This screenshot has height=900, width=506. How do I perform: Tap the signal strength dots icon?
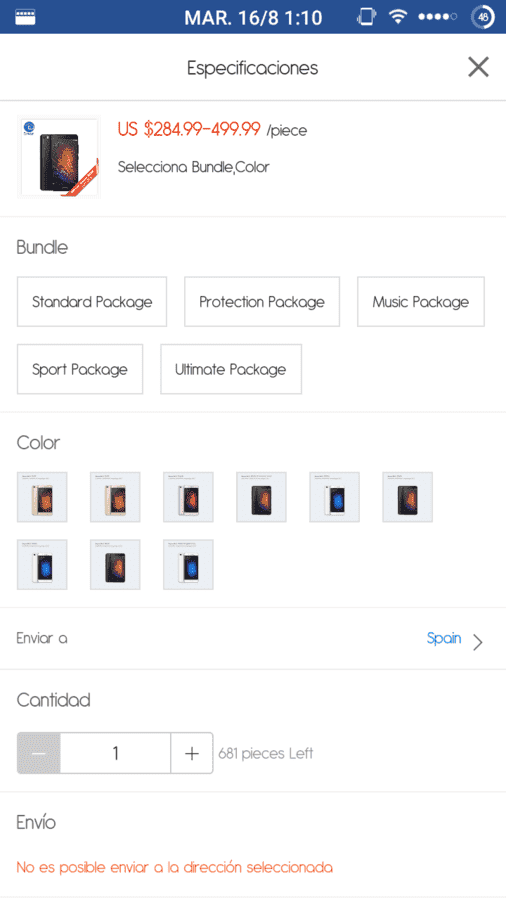pos(438,17)
